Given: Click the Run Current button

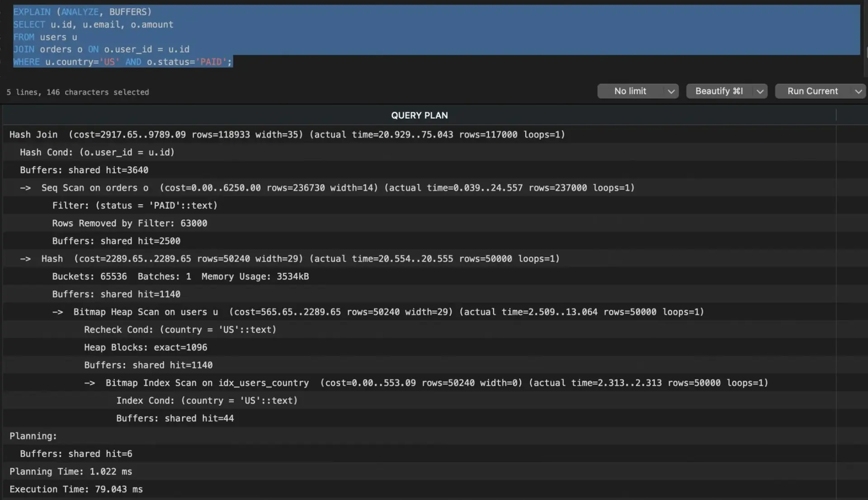Looking at the screenshot, I should 812,91.
